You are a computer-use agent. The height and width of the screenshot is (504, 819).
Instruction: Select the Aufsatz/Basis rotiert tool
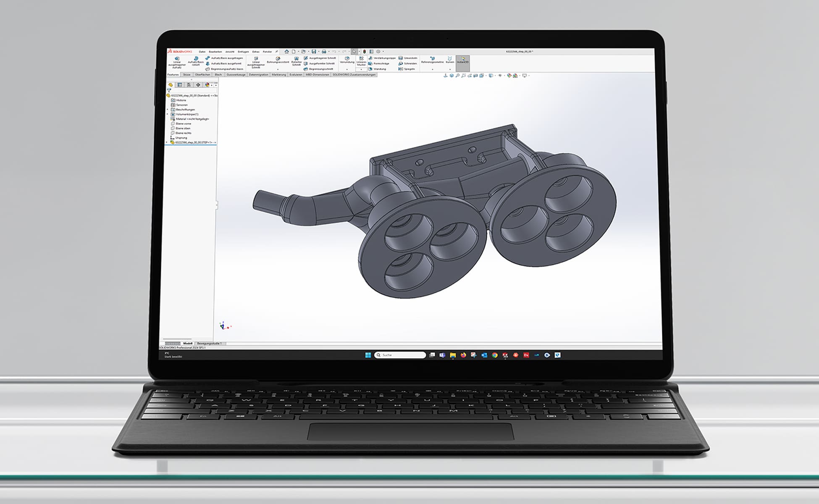[196, 61]
